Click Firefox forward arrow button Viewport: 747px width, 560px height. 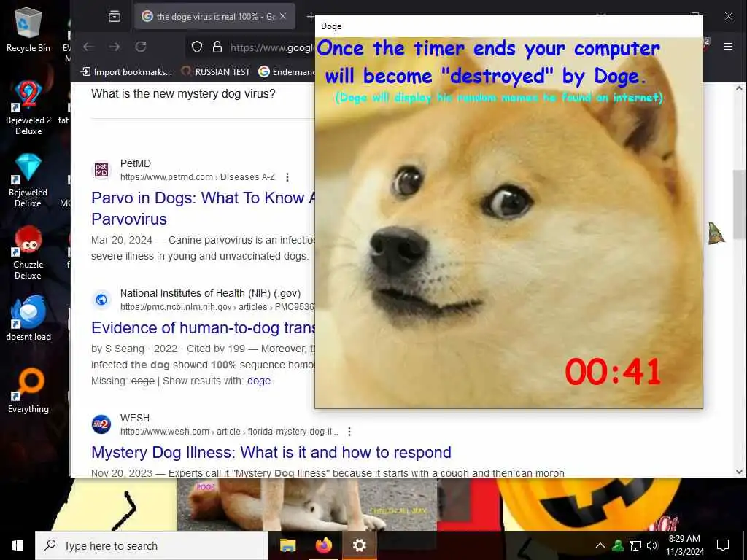115,47
